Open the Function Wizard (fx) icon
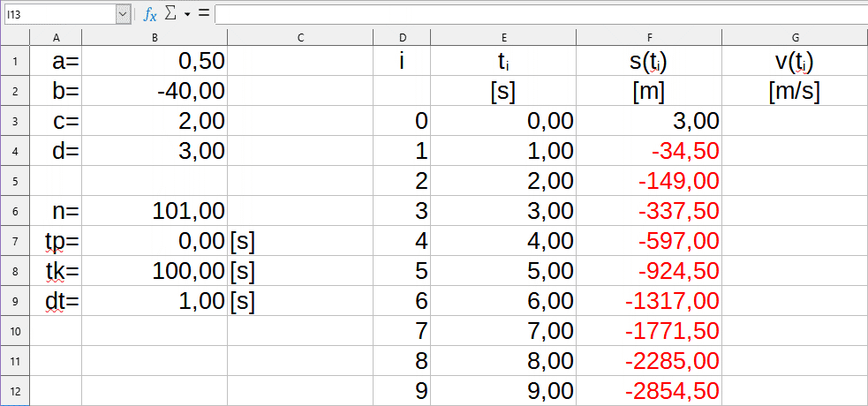868x406 pixels. pyautogui.click(x=150, y=14)
